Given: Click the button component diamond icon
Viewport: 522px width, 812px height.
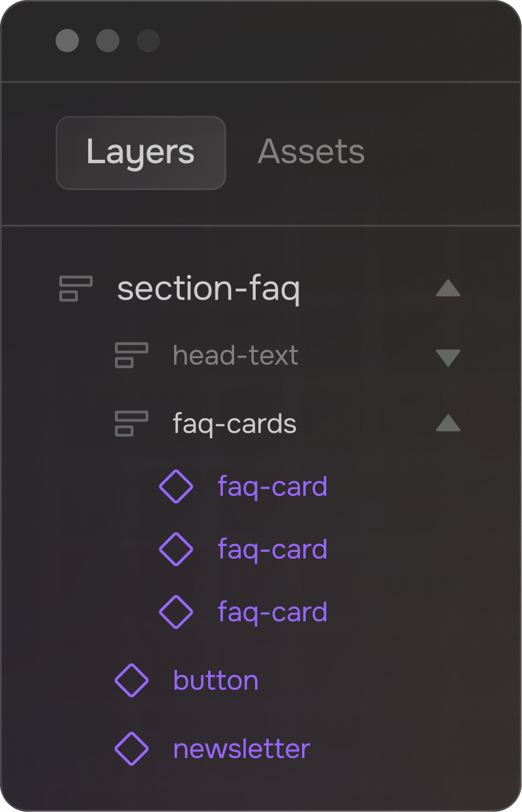Looking at the screenshot, I should tap(132, 680).
